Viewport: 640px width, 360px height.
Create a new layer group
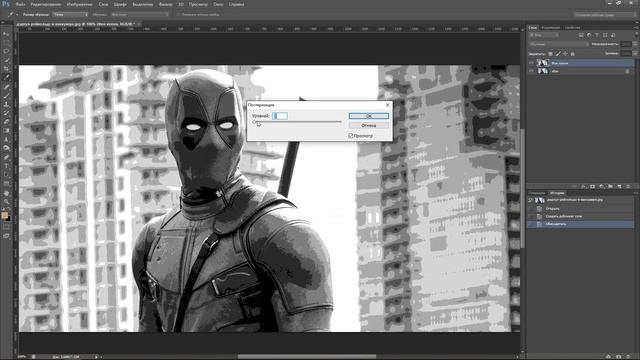[x=610, y=186]
